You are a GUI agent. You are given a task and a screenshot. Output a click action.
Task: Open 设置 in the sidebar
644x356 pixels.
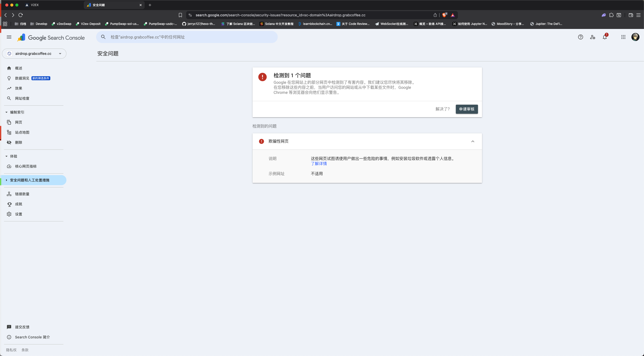tap(18, 214)
